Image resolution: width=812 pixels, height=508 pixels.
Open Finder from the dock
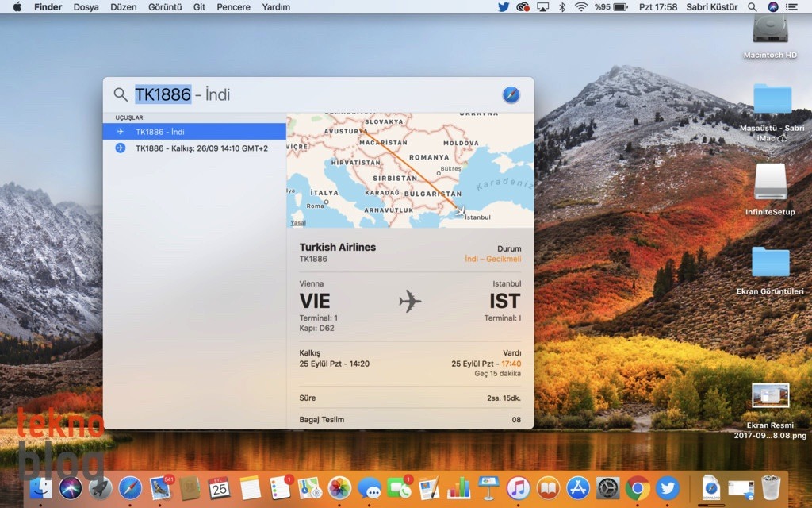pyautogui.click(x=40, y=488)
